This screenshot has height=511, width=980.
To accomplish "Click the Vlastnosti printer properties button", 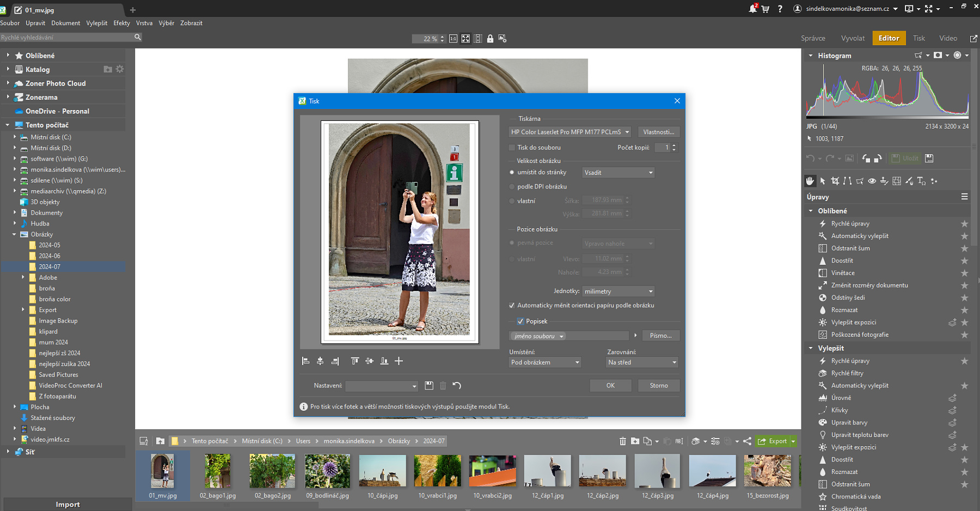I will (x=658, y=132).
